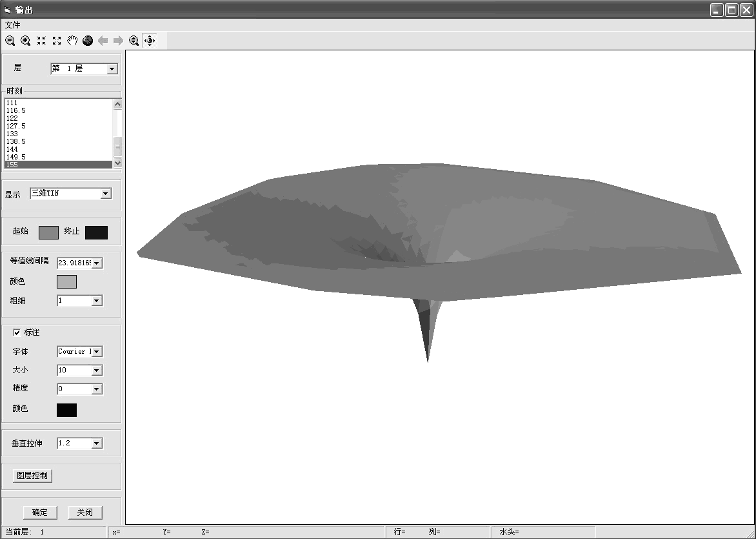756x539 pixels.
Task: Open the 垂直拉伸 vertical stretch dropdown
Action: click(x=97, y=443)
